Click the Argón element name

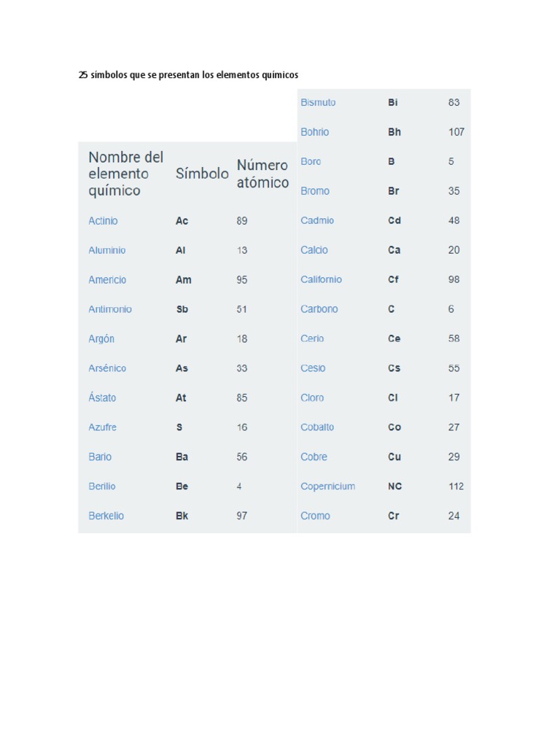[x=101, y=339]
